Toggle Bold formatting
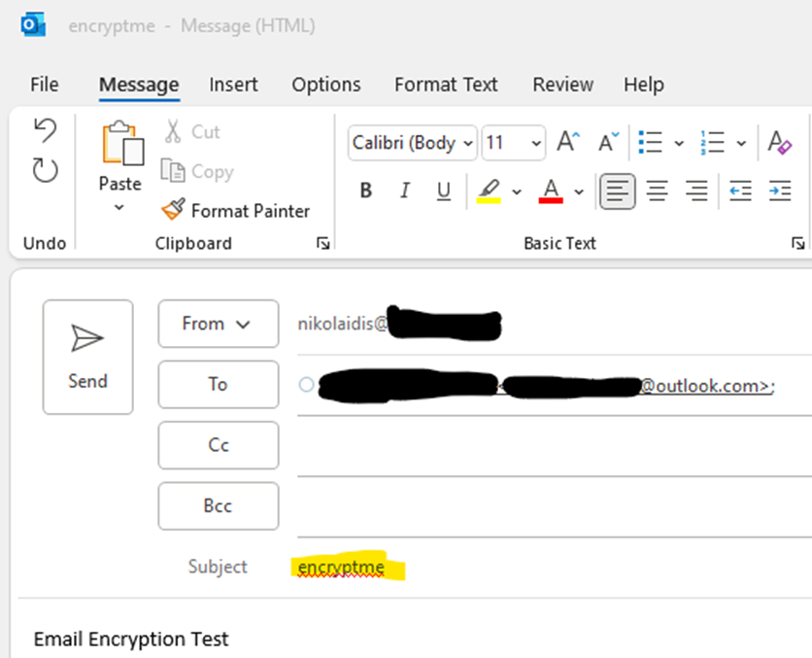The width and height of the screenshot is (812, 658). pyautogui.click(x=366, y=191)
